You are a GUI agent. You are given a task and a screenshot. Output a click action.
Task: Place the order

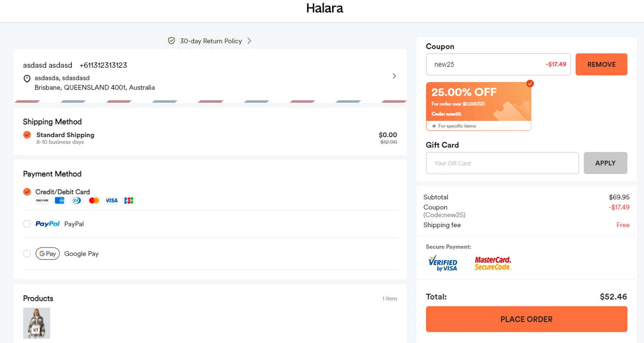pyautogui.click(x=526, y=319)
